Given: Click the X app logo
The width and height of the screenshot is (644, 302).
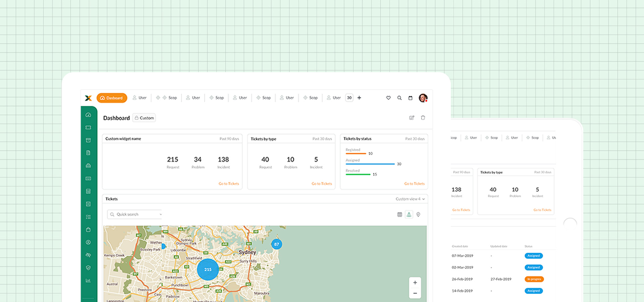Looking at the screenshot, I should click(x=88, y=98).
